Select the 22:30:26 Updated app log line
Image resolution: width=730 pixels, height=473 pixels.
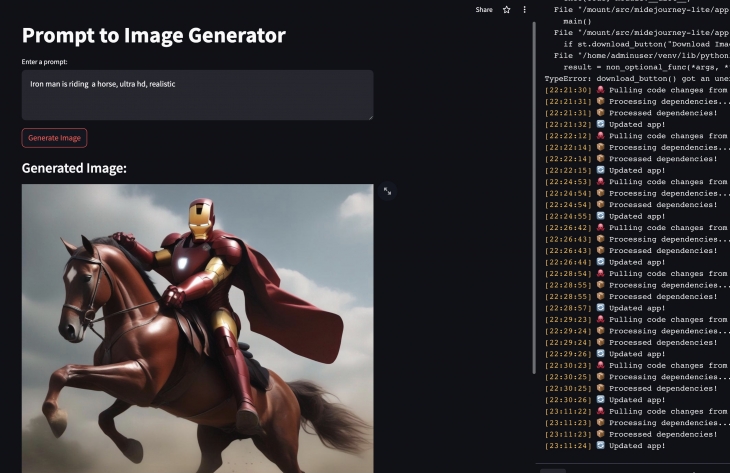click(x=605, y=400)
